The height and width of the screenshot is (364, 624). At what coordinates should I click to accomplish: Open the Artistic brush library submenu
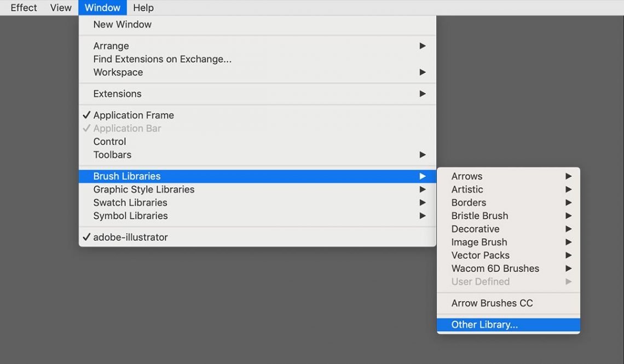[467, 189]
